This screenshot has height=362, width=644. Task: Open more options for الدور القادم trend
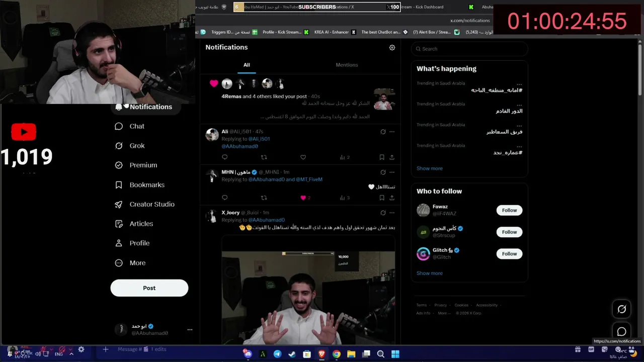[519, 105]
